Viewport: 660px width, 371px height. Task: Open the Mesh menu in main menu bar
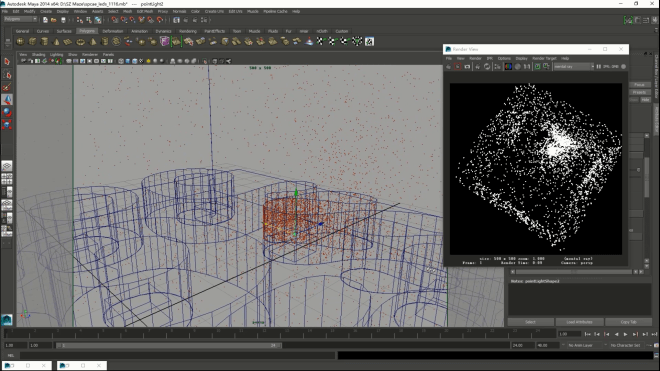tap(127, 11)
